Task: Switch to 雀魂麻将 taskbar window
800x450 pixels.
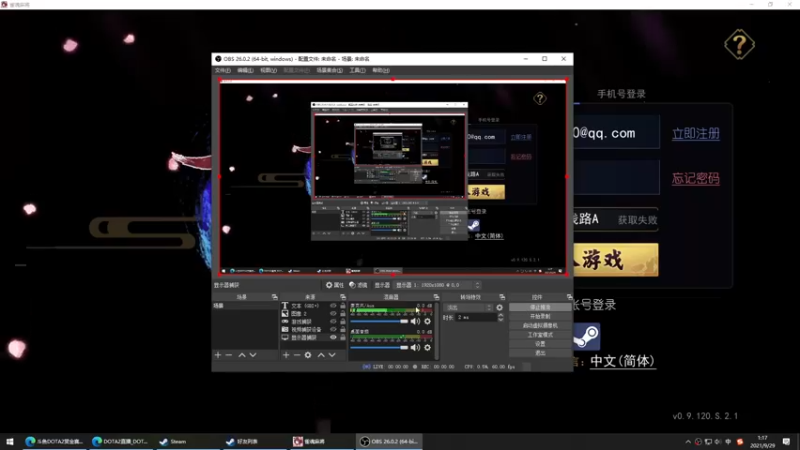Action: [x=320, y=441]
